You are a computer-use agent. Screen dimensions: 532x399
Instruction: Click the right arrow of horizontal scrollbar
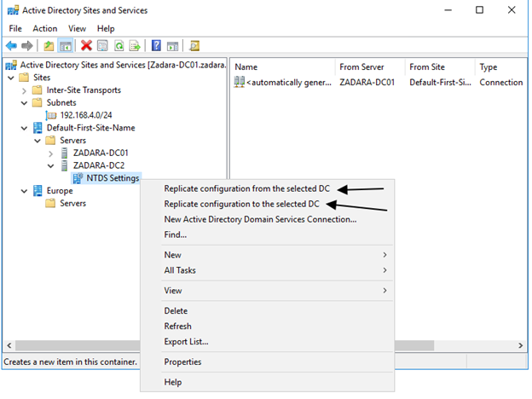click(520, 345)
